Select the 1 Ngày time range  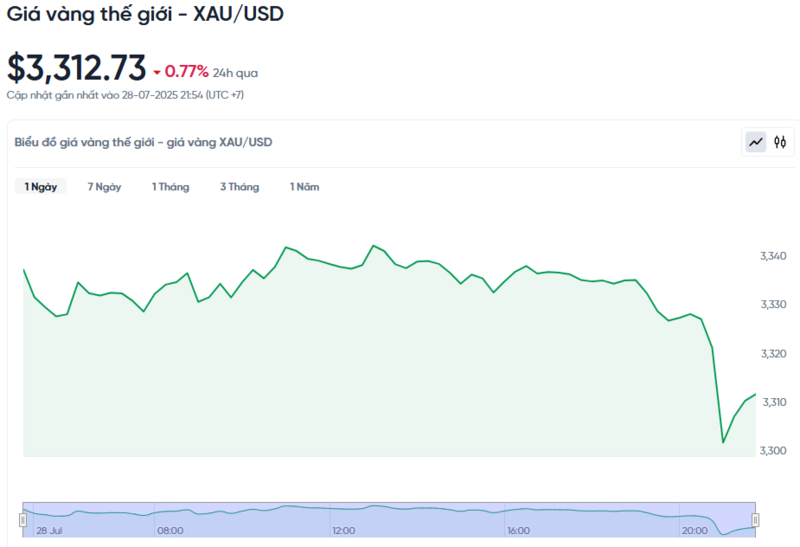tap(40, 187)
